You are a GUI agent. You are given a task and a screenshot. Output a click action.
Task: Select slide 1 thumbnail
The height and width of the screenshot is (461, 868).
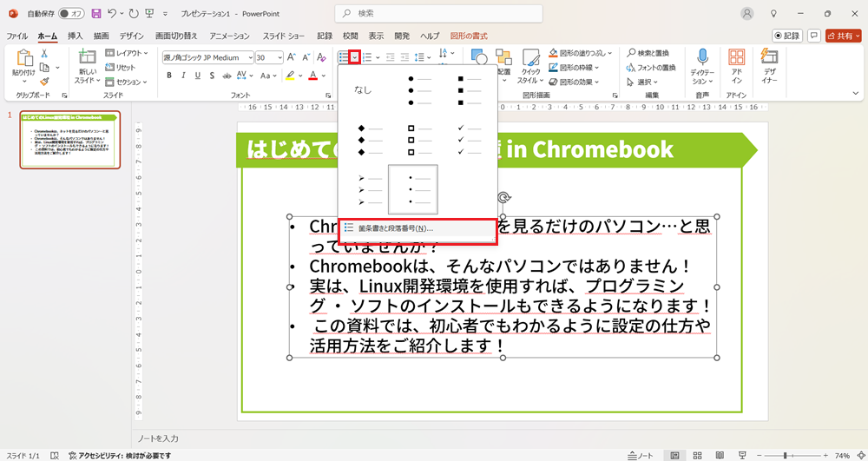[x=69, y=140]
